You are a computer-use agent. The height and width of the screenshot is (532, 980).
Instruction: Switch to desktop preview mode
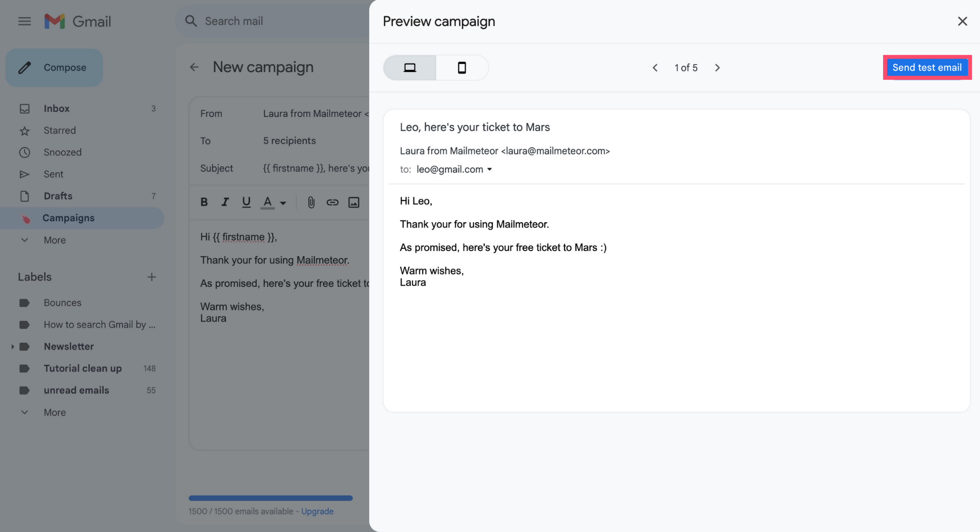(x=410, y=68)
